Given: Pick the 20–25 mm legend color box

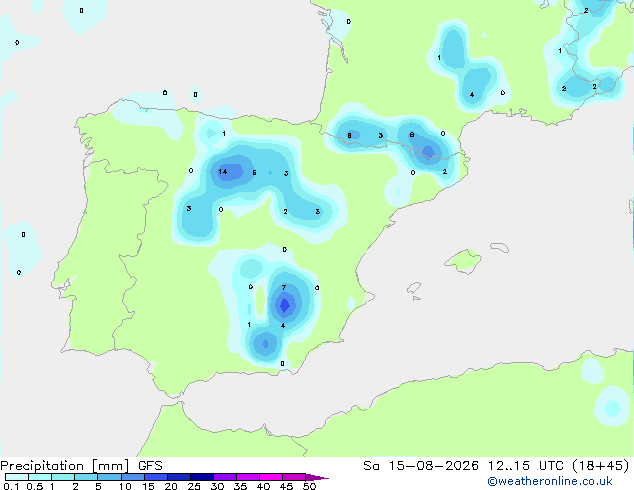Looking at the screenshot, I should point(179,477).
